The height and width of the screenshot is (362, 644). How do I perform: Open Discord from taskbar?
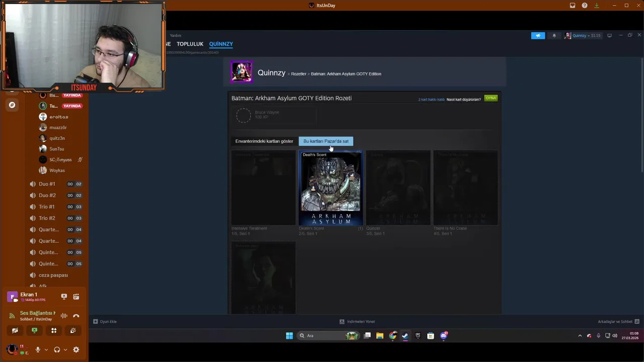click(x=443, y=335)
